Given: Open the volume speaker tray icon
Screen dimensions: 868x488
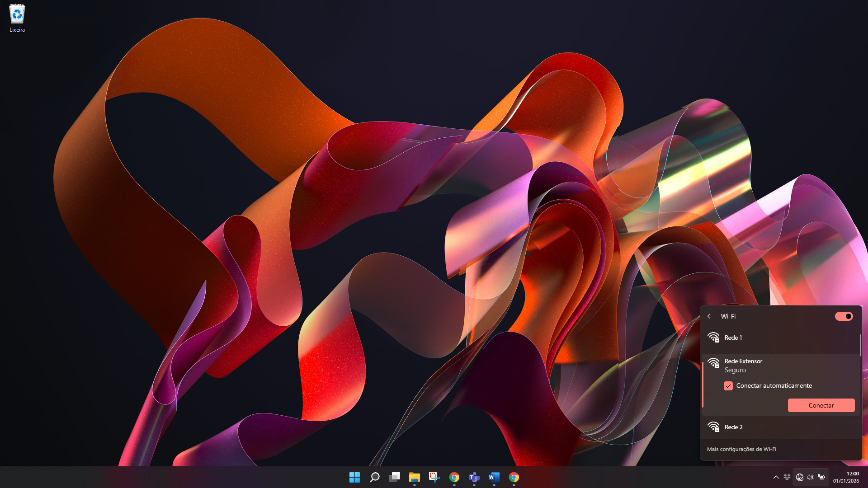Looking at the screenshot, I should point(810,477).
